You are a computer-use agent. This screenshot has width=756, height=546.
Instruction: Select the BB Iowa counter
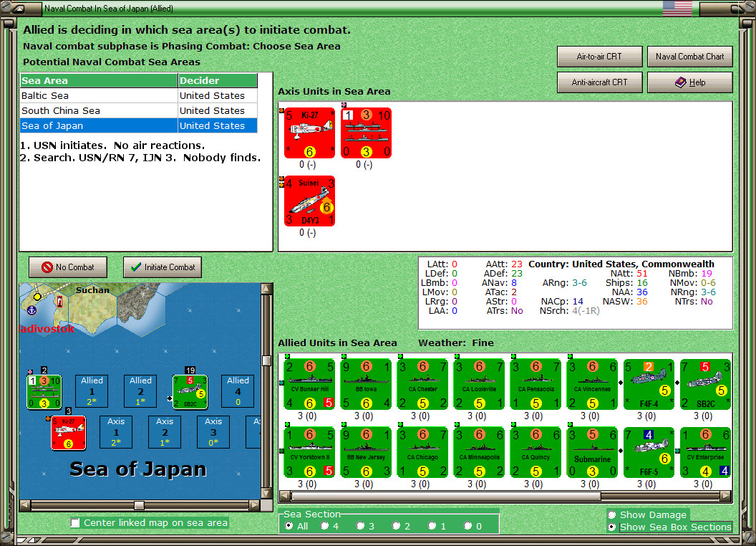coord(366,384)
